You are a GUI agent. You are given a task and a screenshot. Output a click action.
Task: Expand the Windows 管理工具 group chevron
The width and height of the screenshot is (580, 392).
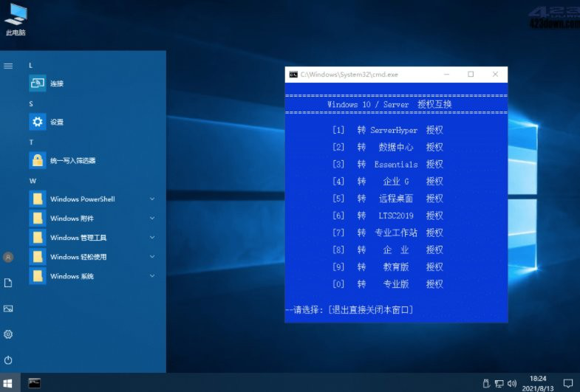(152, 237)
